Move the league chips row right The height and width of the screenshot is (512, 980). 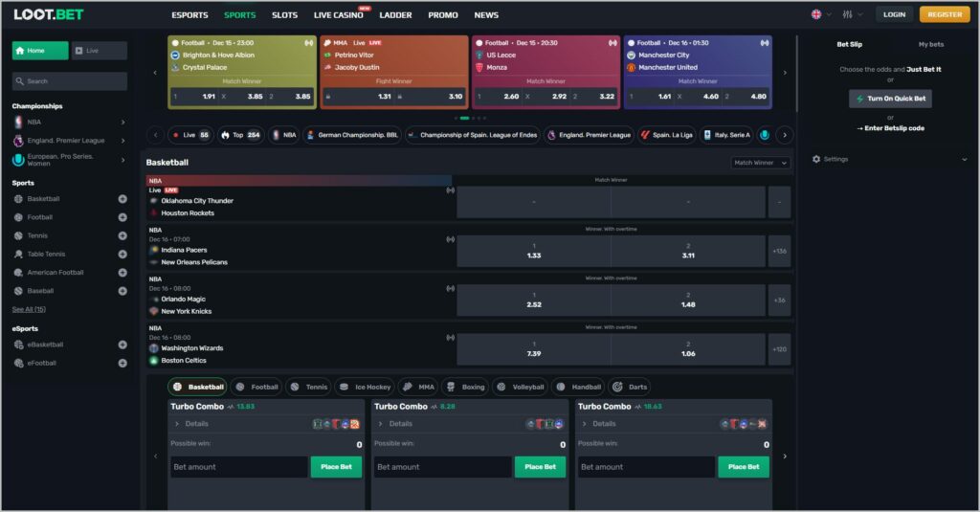pyautogui.click(x=785, y=135)
